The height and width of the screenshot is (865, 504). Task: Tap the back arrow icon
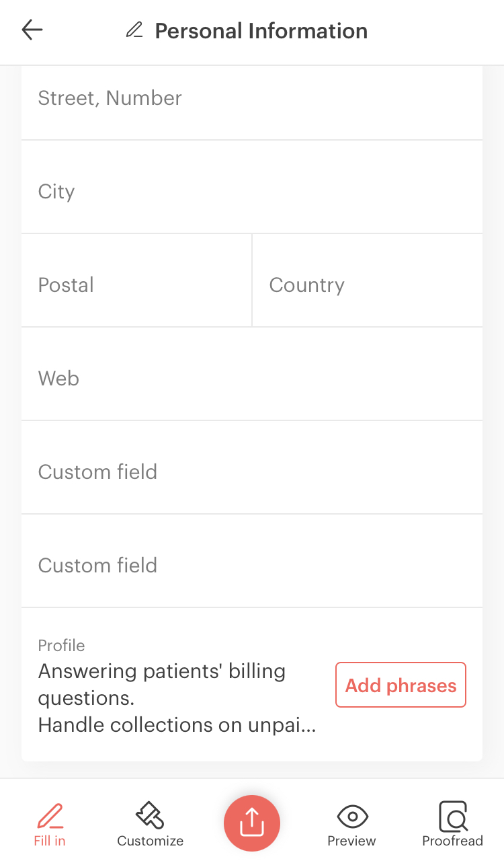click(x=32, y=30)
